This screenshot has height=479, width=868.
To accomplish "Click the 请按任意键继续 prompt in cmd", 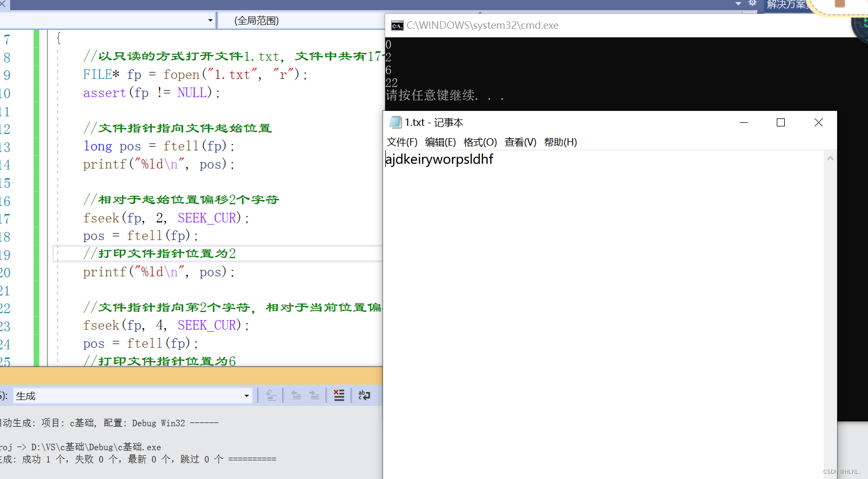I will coord(444,95).
